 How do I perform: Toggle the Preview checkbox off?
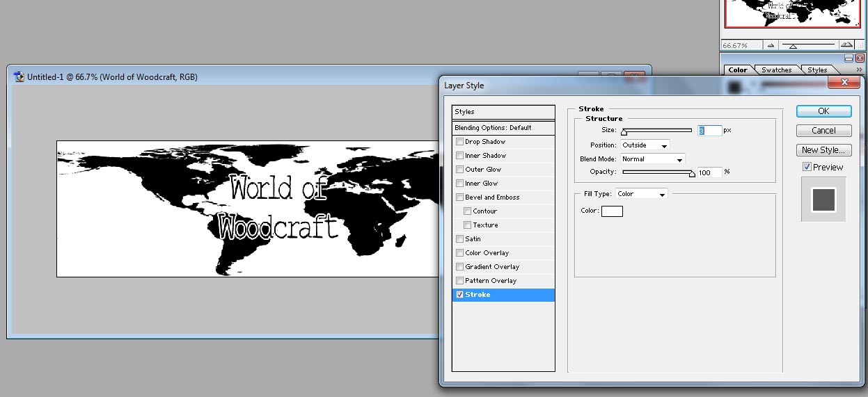coord(807,167)
